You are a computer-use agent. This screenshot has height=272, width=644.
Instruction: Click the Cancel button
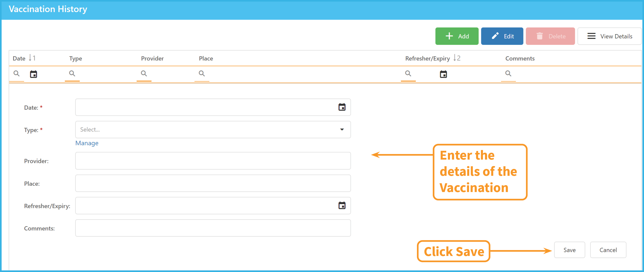coord(608,250)
